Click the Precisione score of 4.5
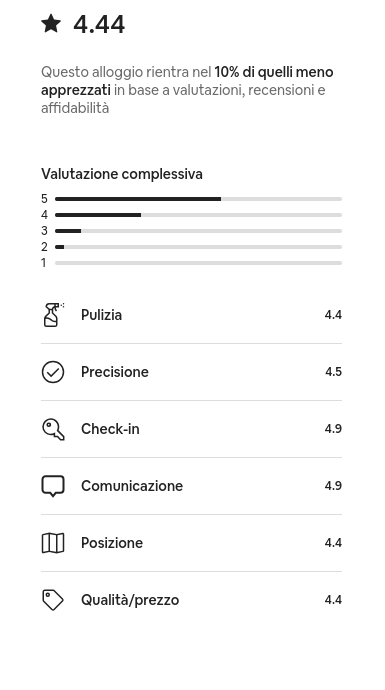This screenshot has height=690, width=385. point(333,372)
